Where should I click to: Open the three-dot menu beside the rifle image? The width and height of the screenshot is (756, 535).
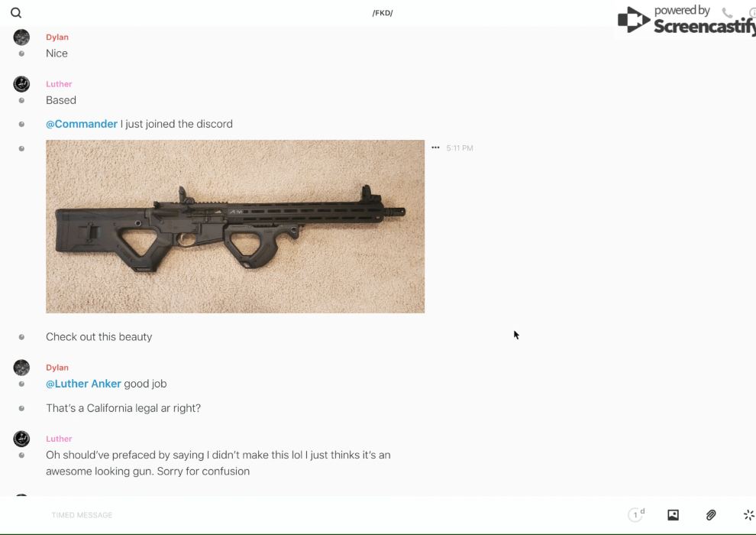click(435, 148)
